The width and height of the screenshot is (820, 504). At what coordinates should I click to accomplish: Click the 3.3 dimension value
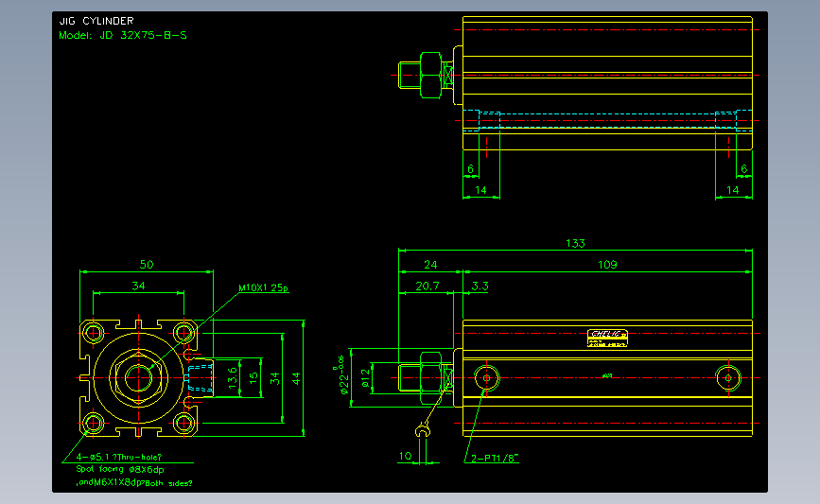(x=480, y=286)
